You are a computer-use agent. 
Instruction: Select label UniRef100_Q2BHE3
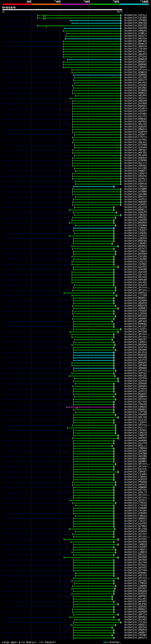[x=135, y=308]
